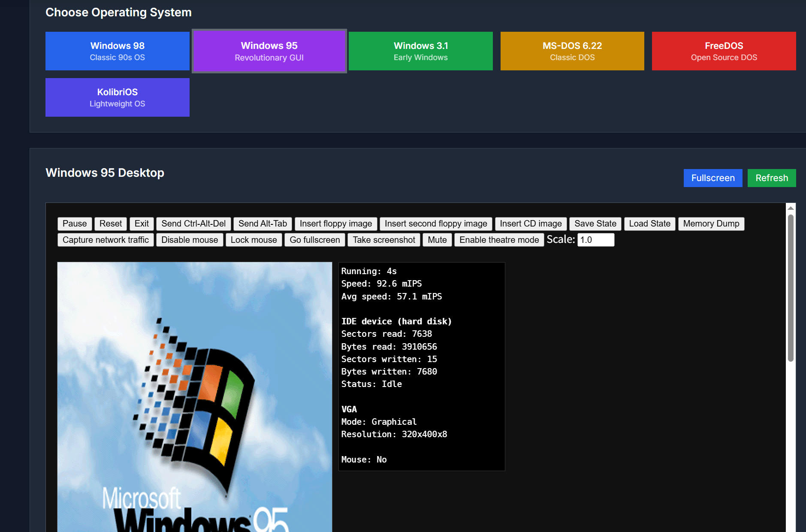Choose the Windows 95 Revolutionary GUI tile
Image resolution: width=806 pixels, height=532 pixels.
pyautogui.click(x=269, y=51)
